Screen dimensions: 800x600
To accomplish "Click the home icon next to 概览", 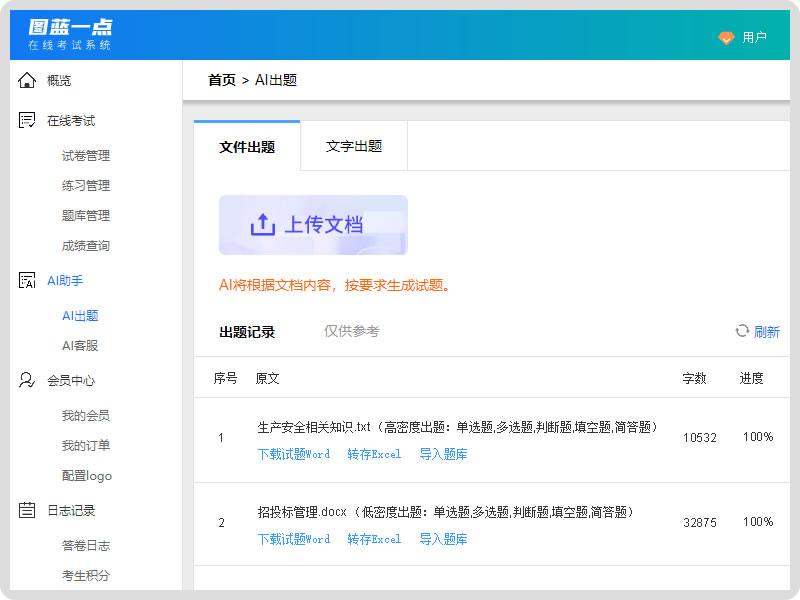I will [x=27, y=80].
